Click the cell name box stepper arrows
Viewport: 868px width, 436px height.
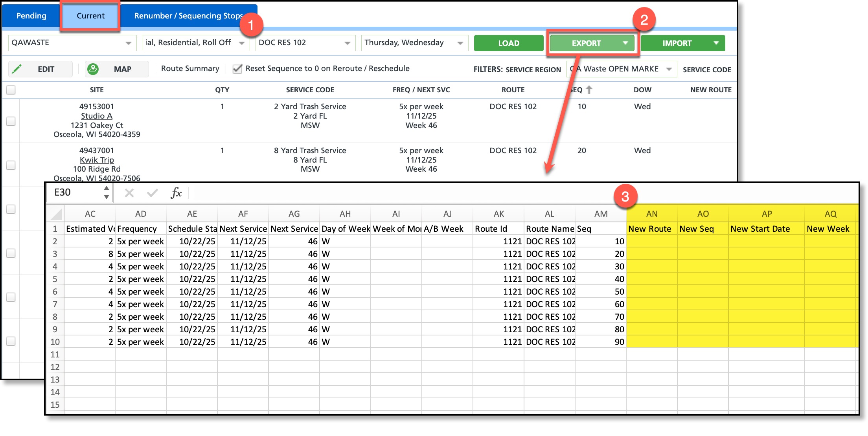point(107,192)
